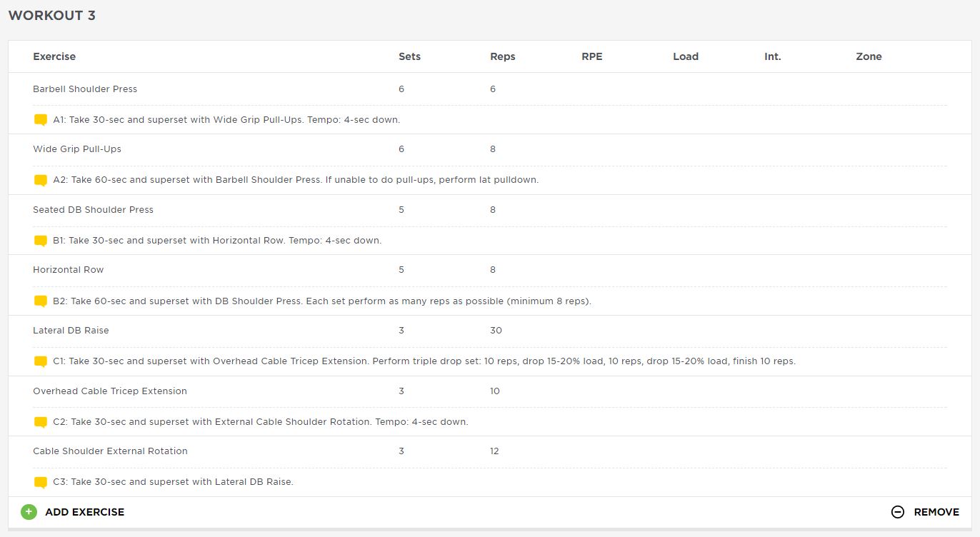Screen dimensions: 980x537
Task: Click the Load column header
Action: coord(686,56)
